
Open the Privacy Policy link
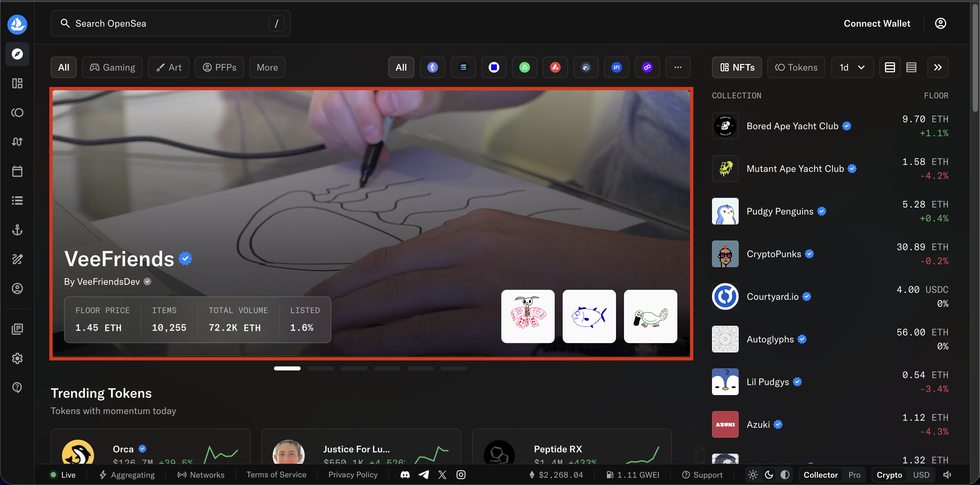[353, 475]
